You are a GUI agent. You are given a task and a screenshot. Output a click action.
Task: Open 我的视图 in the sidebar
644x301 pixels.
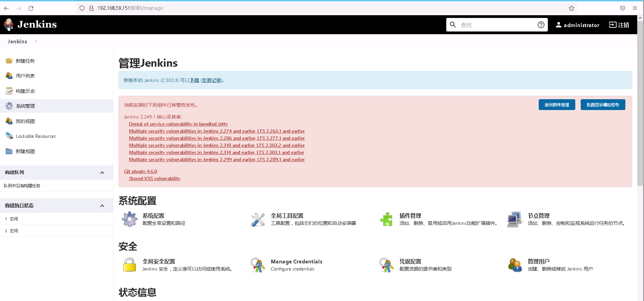(25, 121)
